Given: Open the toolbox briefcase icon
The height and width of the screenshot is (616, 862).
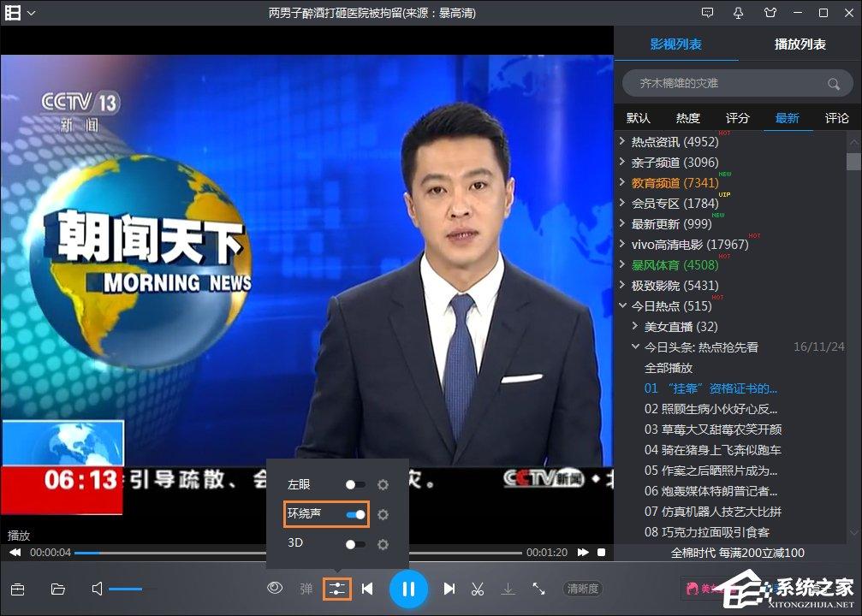Looking at the screenshot, I should click(17, 589).
